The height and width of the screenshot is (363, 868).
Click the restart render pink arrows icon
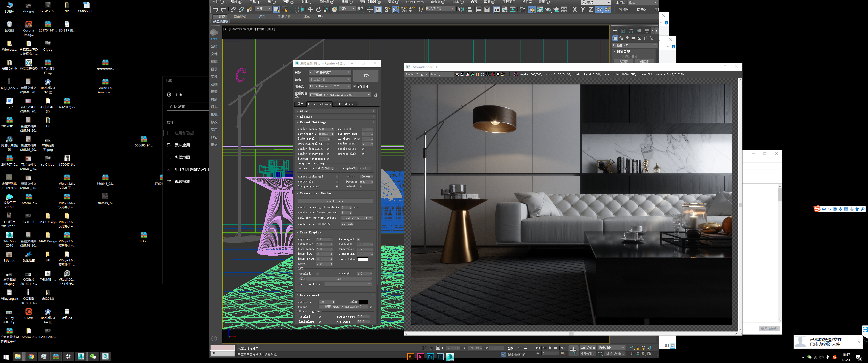516,74
